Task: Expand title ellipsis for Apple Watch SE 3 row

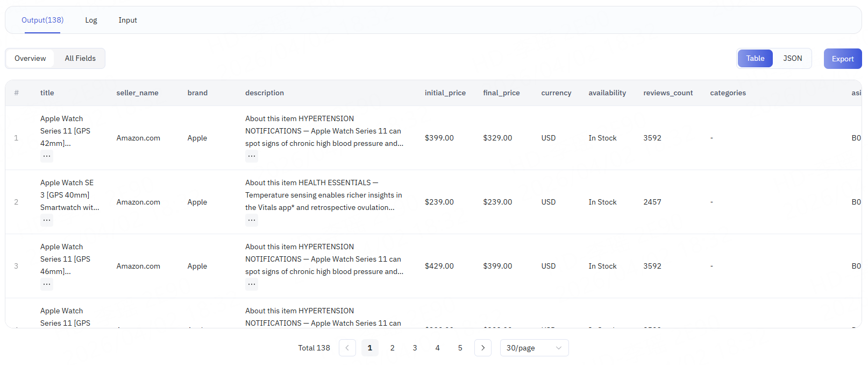Action: tap(47, 220)
